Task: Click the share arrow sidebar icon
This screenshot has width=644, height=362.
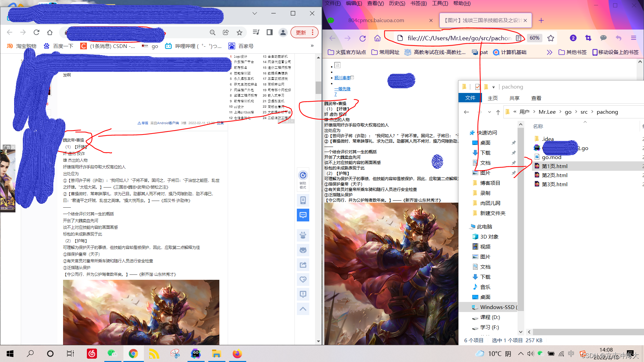Action: (x=303, y=265)
